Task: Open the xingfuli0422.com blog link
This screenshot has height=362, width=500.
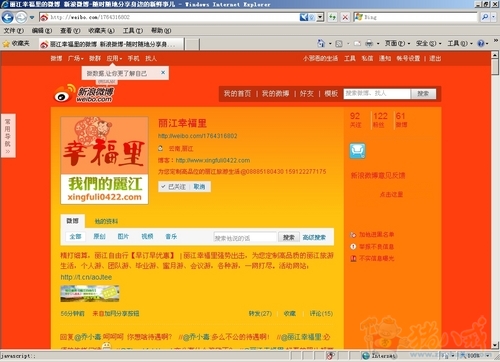Action: 213,160
